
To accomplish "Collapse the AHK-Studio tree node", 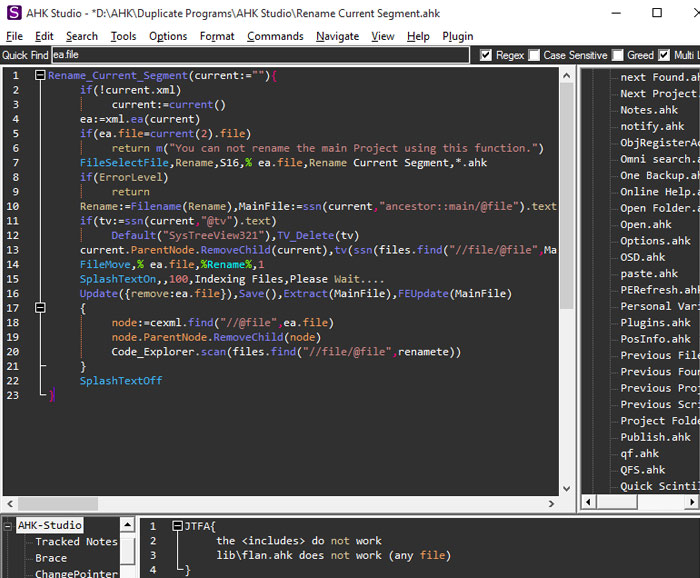I will (8, 526).
